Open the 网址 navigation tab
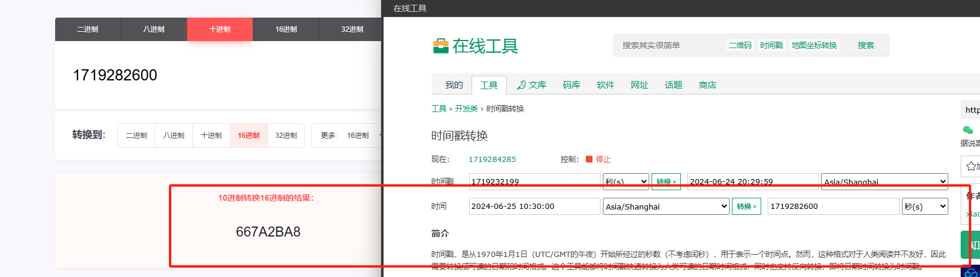Image resolution: width=980 pixels, height=277 pixels. [639, 85]
